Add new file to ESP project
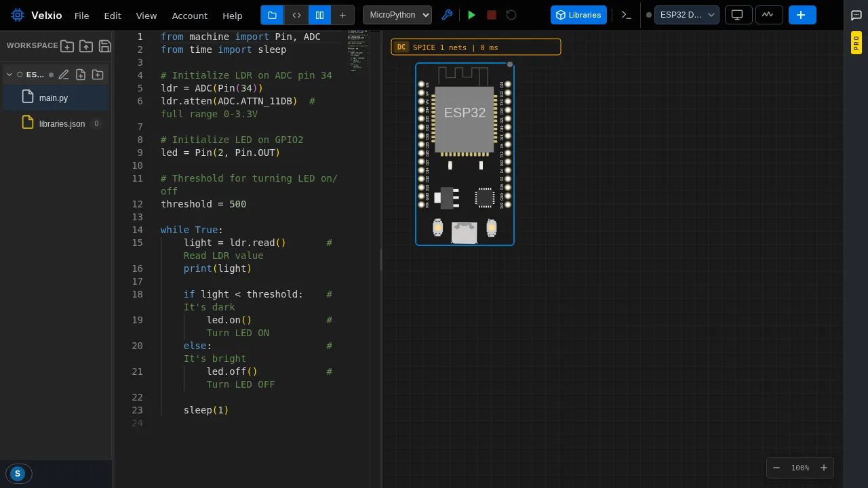Viewport: 868px width, 488px height. coord(81,75)
